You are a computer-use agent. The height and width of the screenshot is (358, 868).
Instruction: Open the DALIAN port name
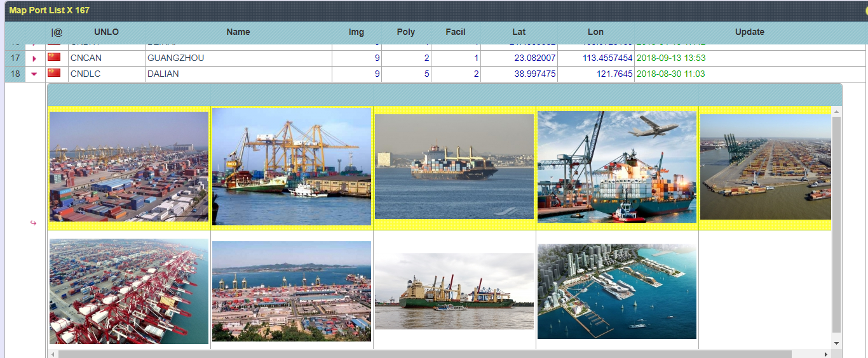point(163,74)
